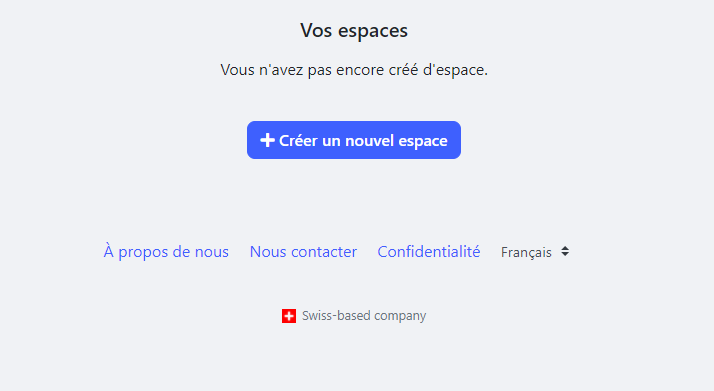Click the up-down arrows beside Français
The width and height of the screenshot is (714, 391).
pyautogui.click(x=565, y=251)
